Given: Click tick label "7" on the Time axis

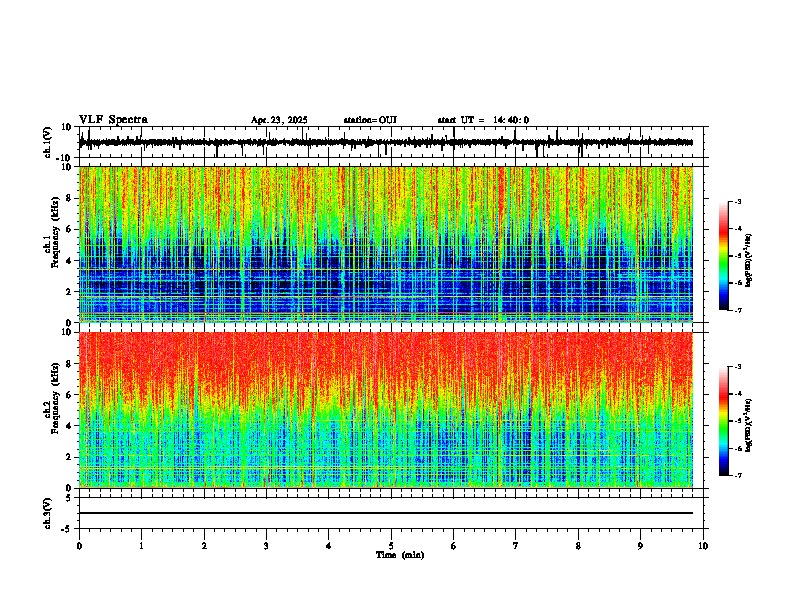Looking at the screenshot, I should click(x=516, y=546).
